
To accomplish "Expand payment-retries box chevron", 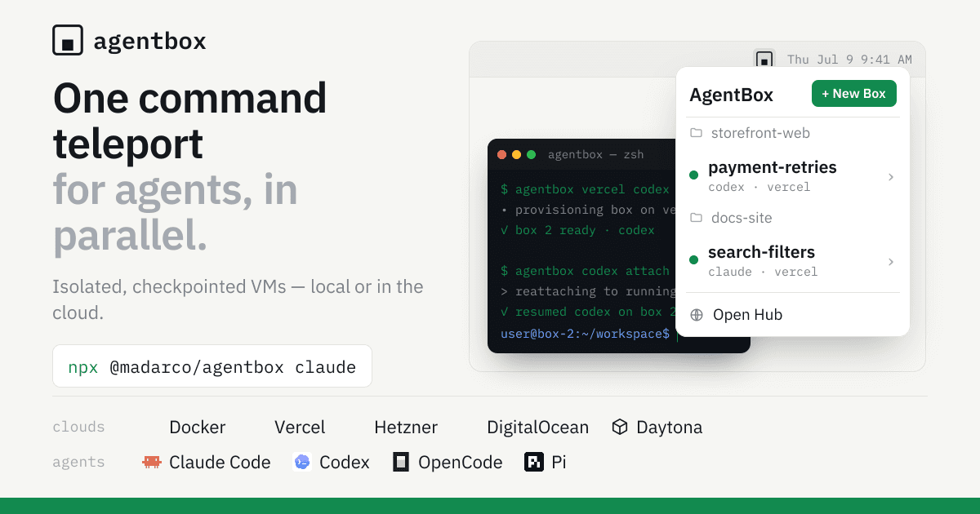I will [x=891, y=176].
